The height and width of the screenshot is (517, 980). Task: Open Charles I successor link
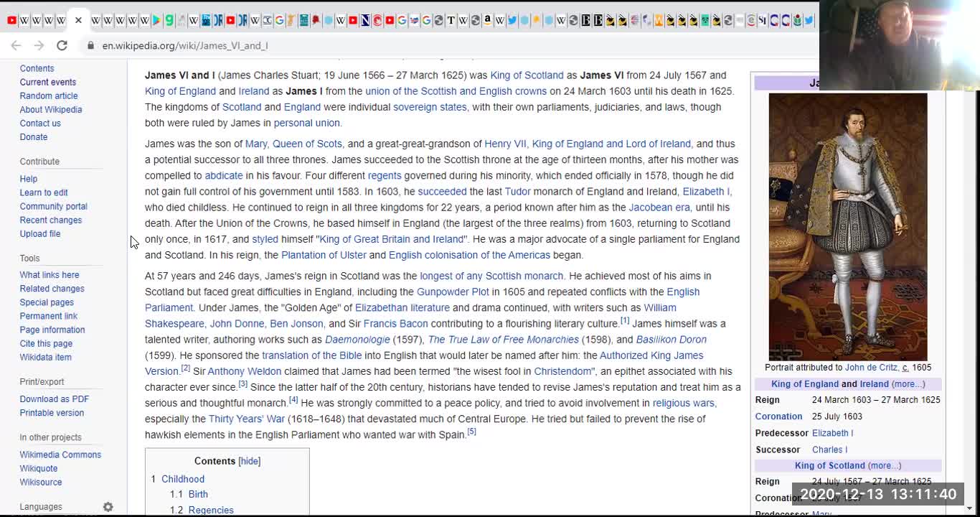(829, 450)
